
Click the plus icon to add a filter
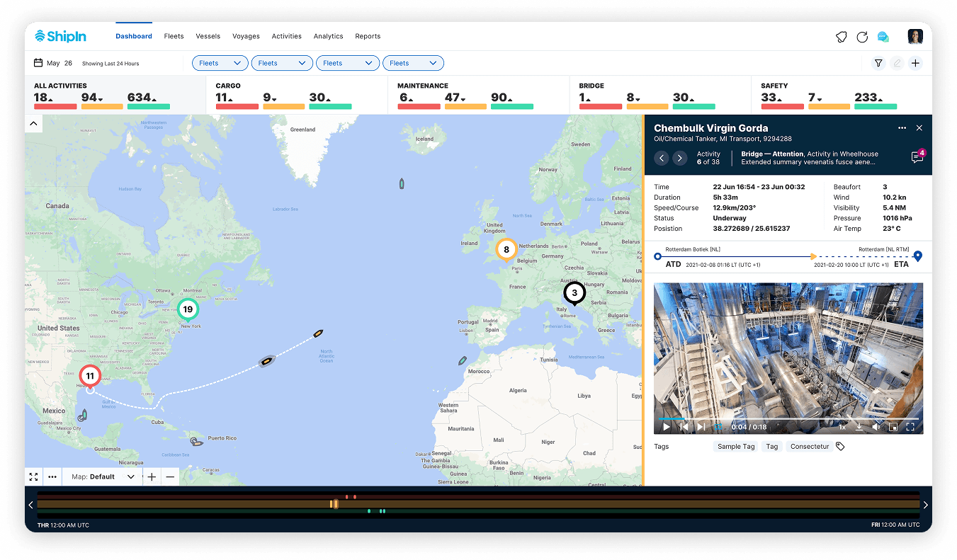point(915,63)
